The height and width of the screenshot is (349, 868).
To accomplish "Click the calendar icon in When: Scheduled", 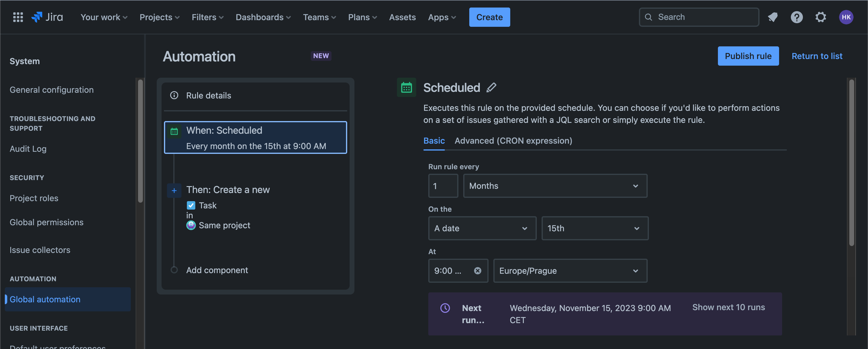I will pos(174,131).
